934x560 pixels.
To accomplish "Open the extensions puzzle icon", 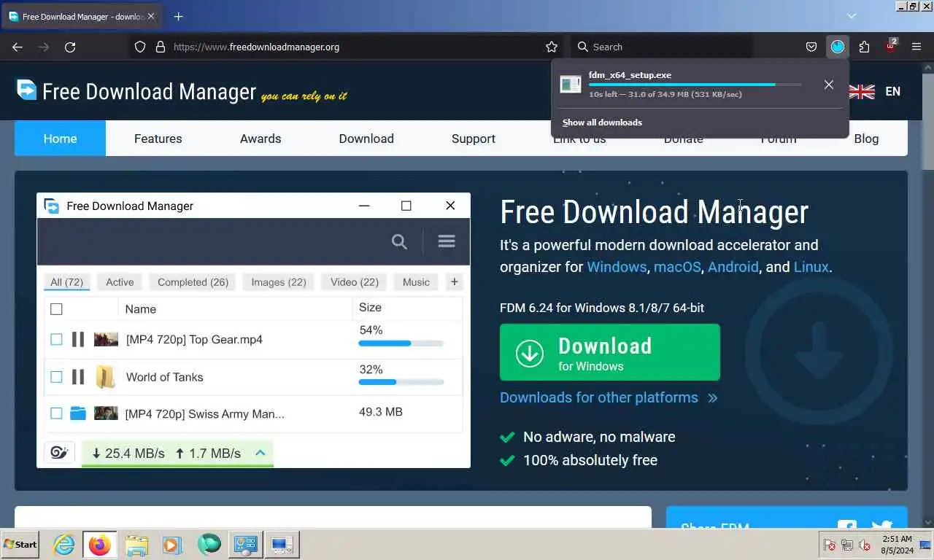I will tap(864, 47).
